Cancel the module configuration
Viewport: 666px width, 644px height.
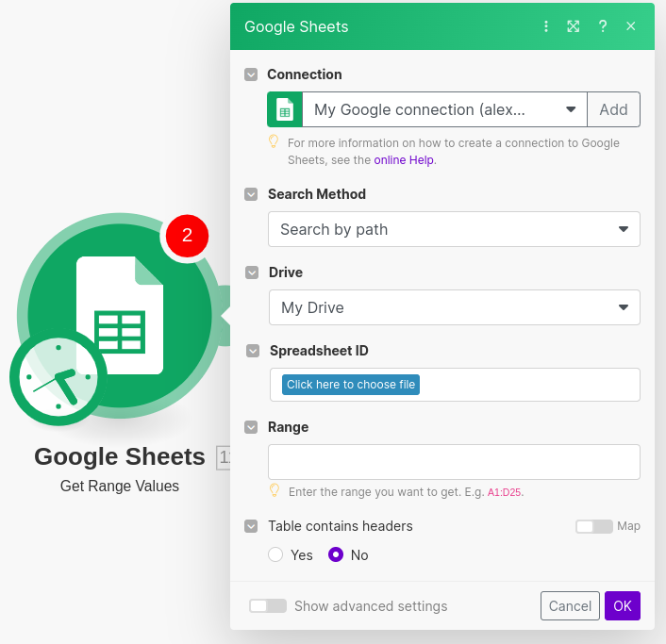(570, 605)
